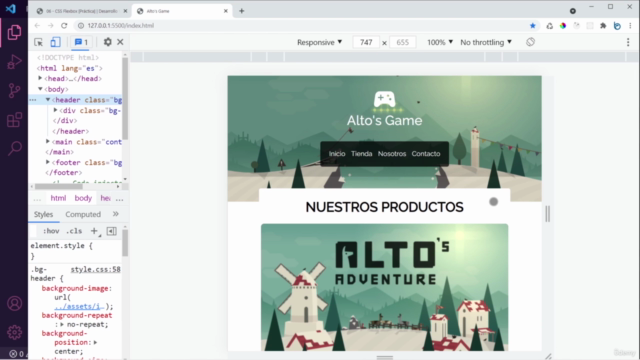Expand background-position shorthand triangle
640x360 pixels.
pos(95,342)
